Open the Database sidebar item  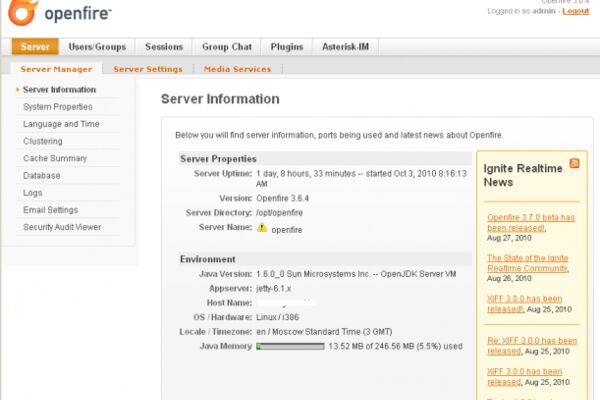click(x=42, y=176)
